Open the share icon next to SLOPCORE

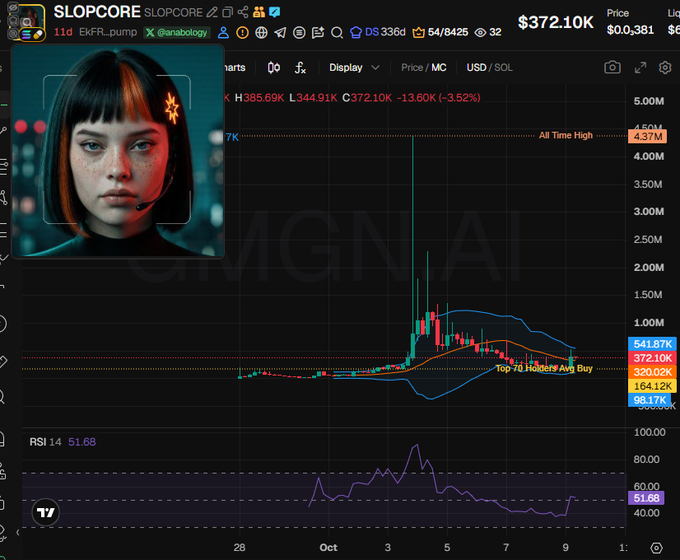click(243, 12)
